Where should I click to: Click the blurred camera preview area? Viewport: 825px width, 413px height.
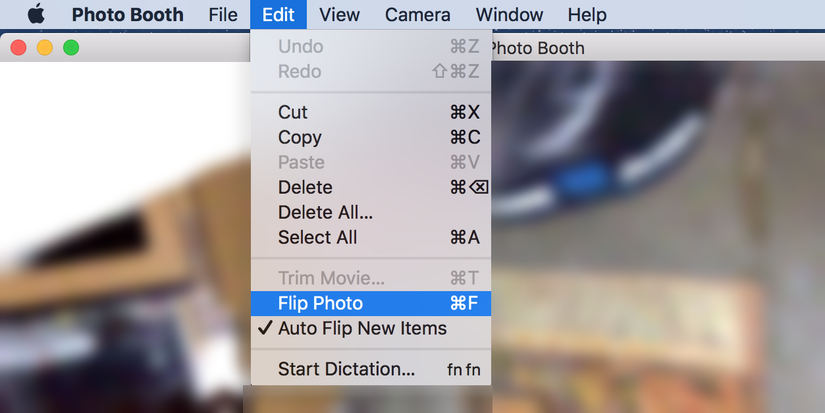[658, 237]
